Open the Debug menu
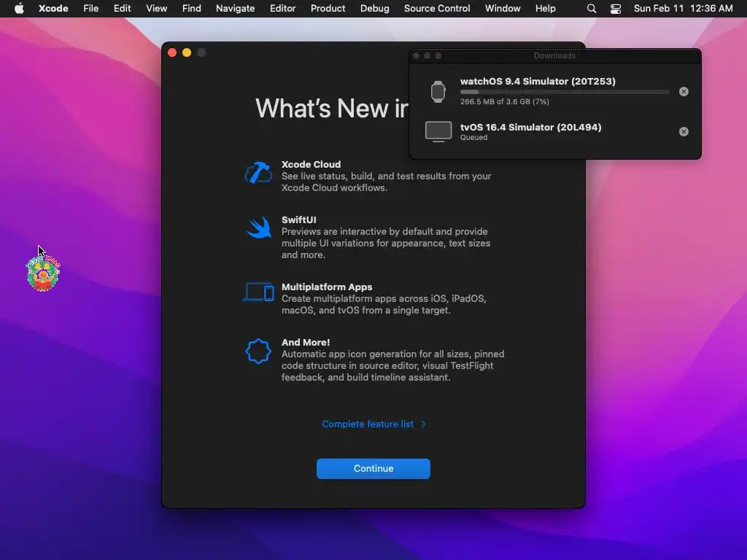The height and width of the screenshot is (560, 747). coord(374,9)
